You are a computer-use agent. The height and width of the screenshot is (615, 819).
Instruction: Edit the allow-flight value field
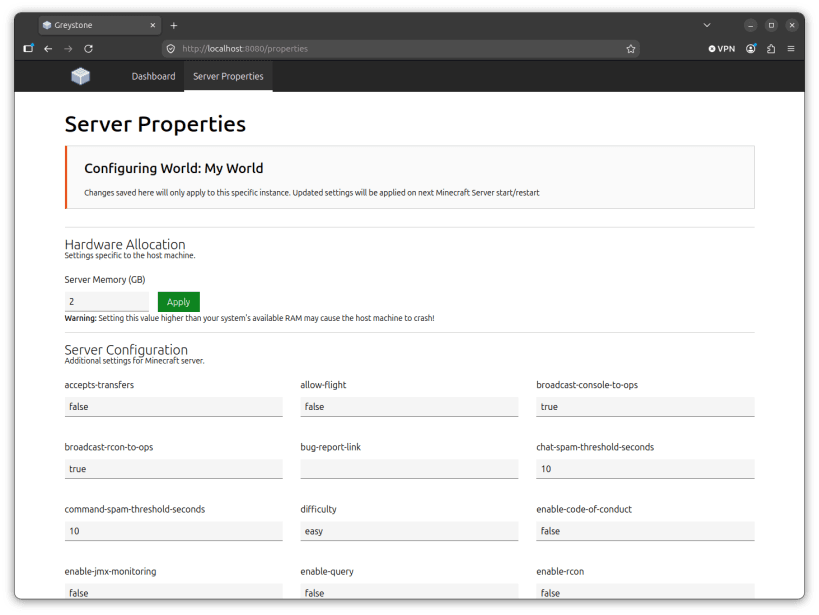point(409,407)
